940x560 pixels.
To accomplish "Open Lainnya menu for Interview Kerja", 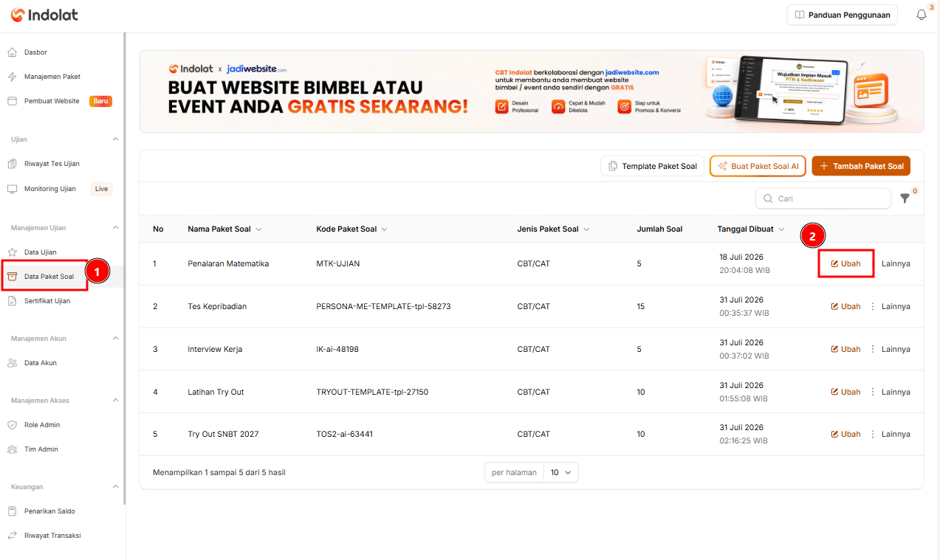I will point(890,349).
